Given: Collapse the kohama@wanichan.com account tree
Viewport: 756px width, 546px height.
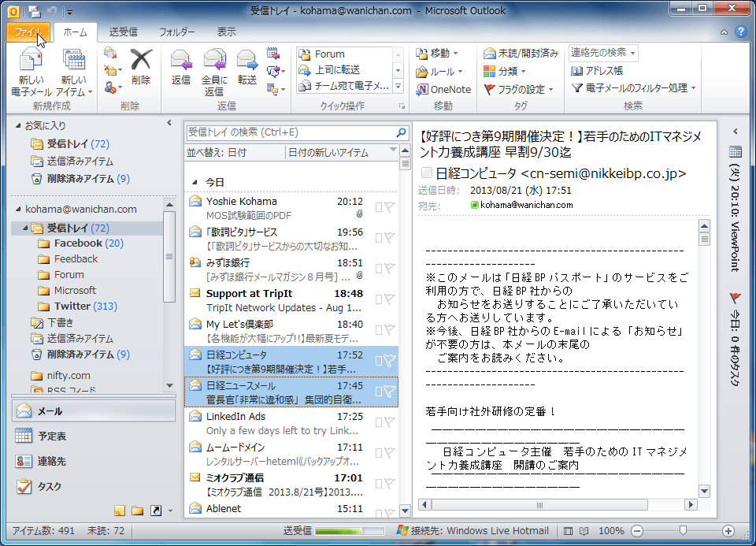Looking at the screenshot, I should (18, 209).
